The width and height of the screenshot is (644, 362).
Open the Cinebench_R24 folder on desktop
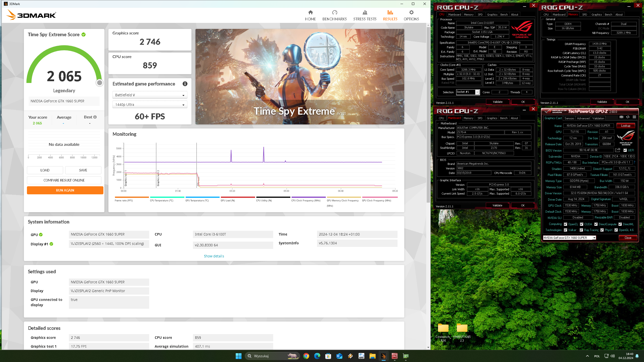coord(443,332)
